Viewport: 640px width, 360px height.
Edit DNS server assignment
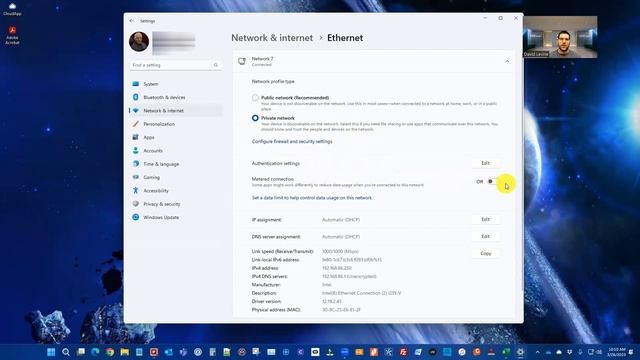[x=485, y=236]
